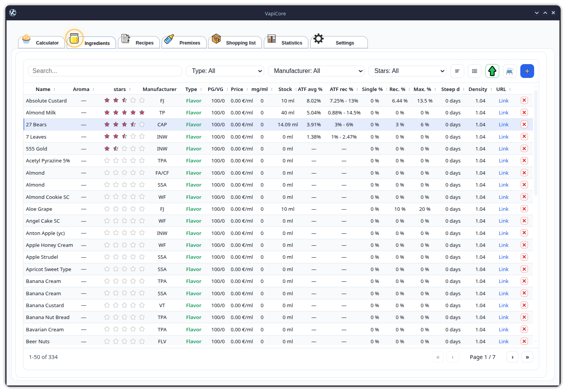Screen dimensions: 566x392
Task: Delete the Almond Milk row with red X
Action: [524, 112]
